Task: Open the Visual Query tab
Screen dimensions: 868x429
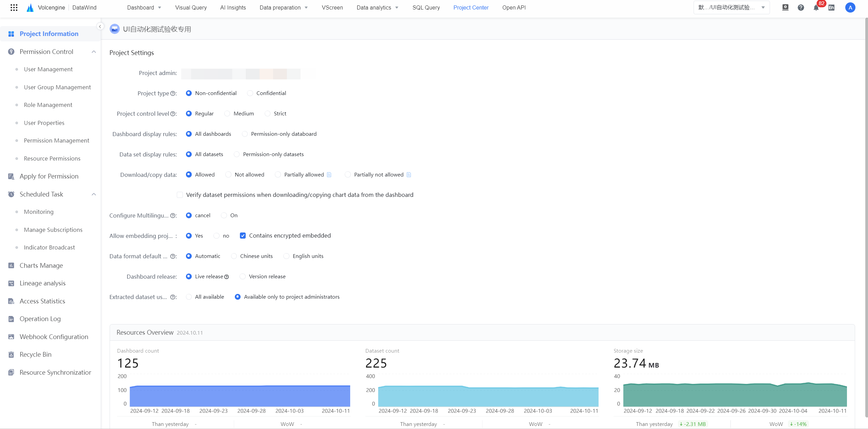Action: click(x=191, y=7)
